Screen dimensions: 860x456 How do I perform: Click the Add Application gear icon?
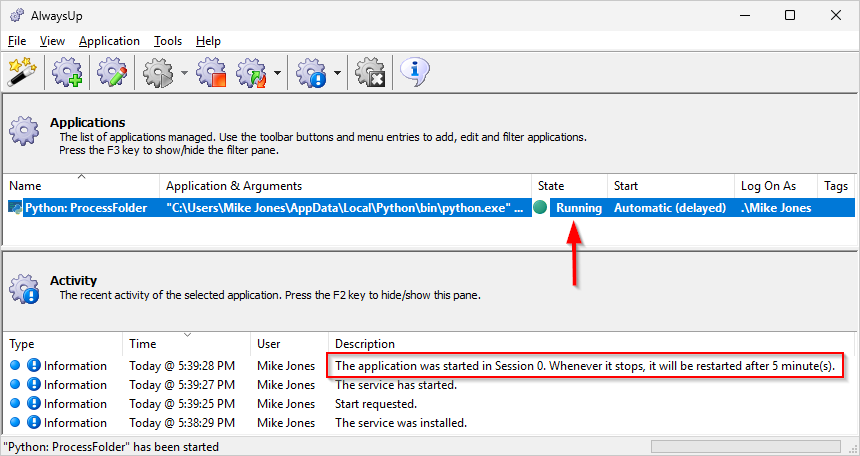tap(67, 72)
